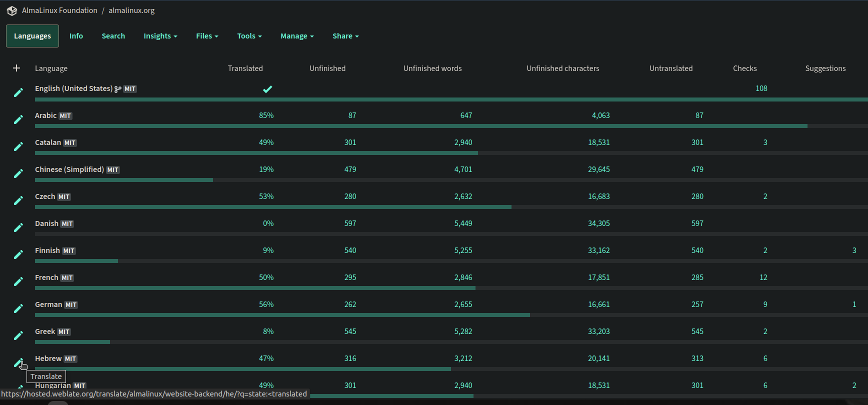Sort table by Unfinished words column

(432, 68)
